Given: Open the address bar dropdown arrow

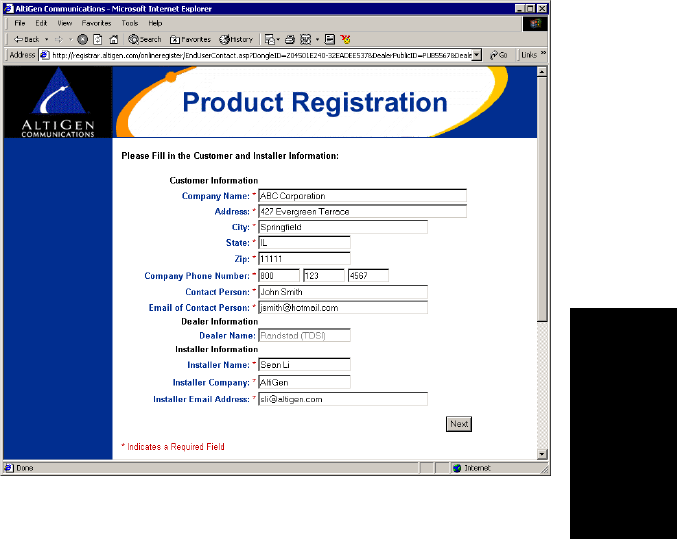Looking at the screenshot, I should [x=477, y=55].
